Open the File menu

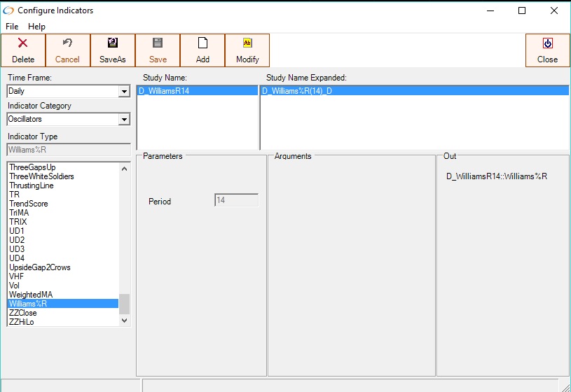pyautogui.click(x=12, y=27)
